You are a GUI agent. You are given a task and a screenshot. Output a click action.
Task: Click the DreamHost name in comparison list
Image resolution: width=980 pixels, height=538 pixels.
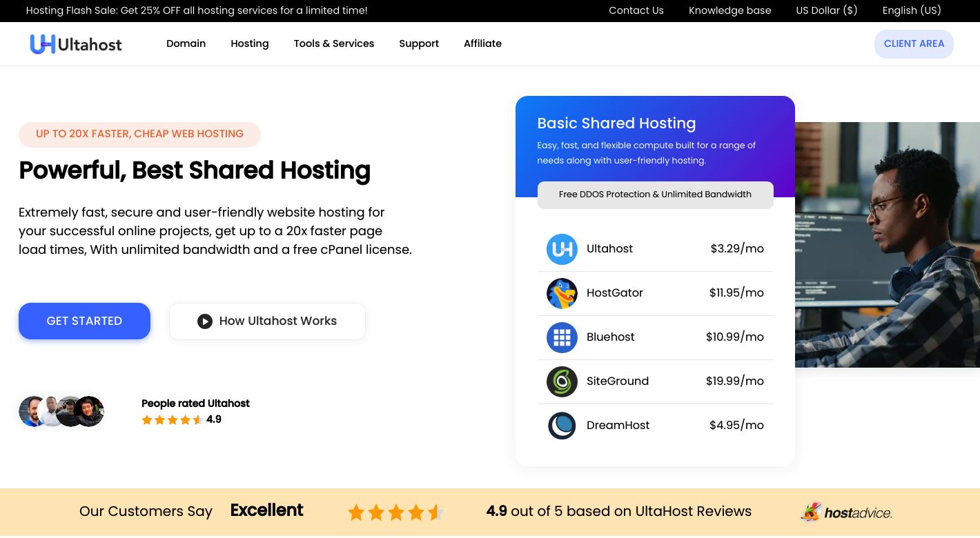(x=618, y=426)
